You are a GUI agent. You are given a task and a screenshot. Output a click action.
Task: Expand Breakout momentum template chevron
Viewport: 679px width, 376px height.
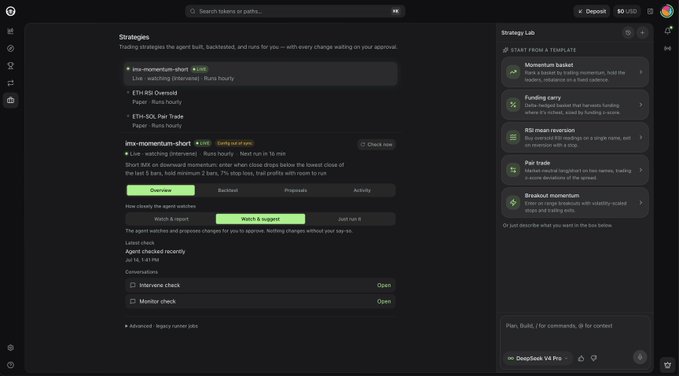tap(641, 203)
